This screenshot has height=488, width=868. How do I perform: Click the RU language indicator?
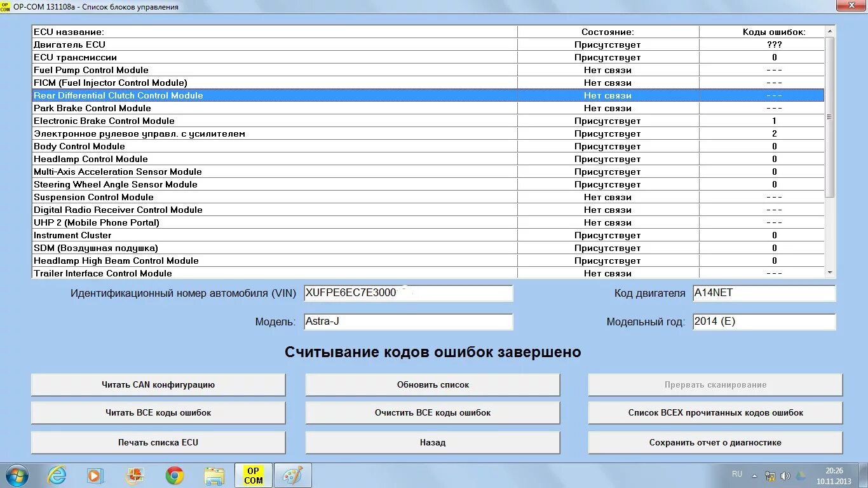[737, 474]
